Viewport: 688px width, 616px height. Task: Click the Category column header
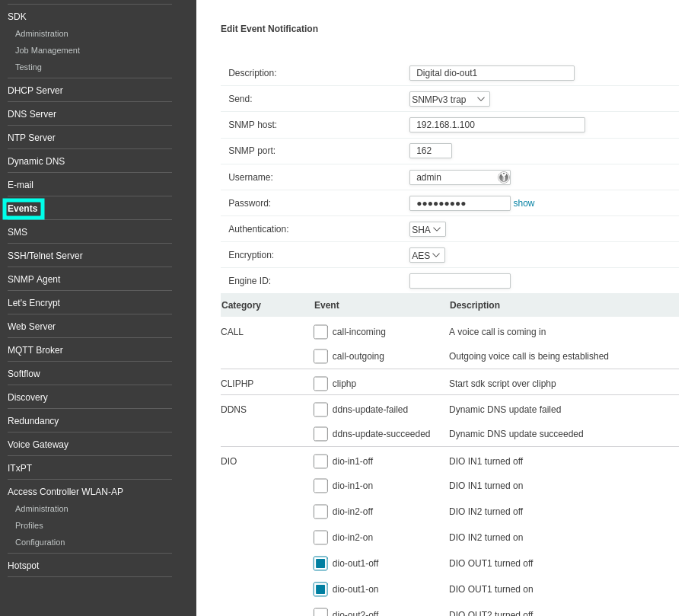pyautogui.click(x=241, y=305)
